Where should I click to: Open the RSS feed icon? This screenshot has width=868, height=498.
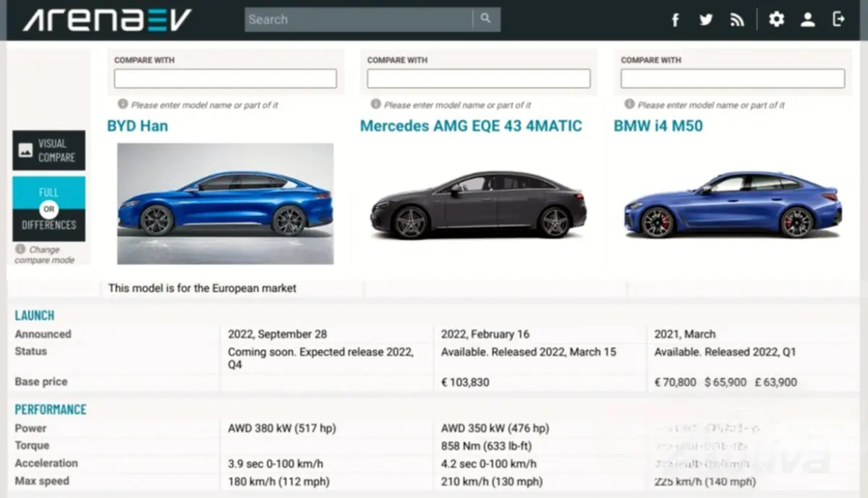point(737,20)
